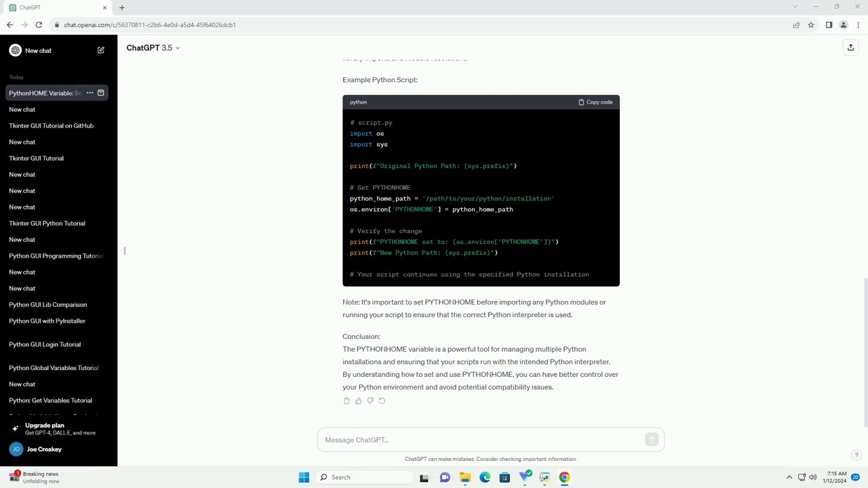Click the Windows taskbar Search box

[x=366, y=477]
